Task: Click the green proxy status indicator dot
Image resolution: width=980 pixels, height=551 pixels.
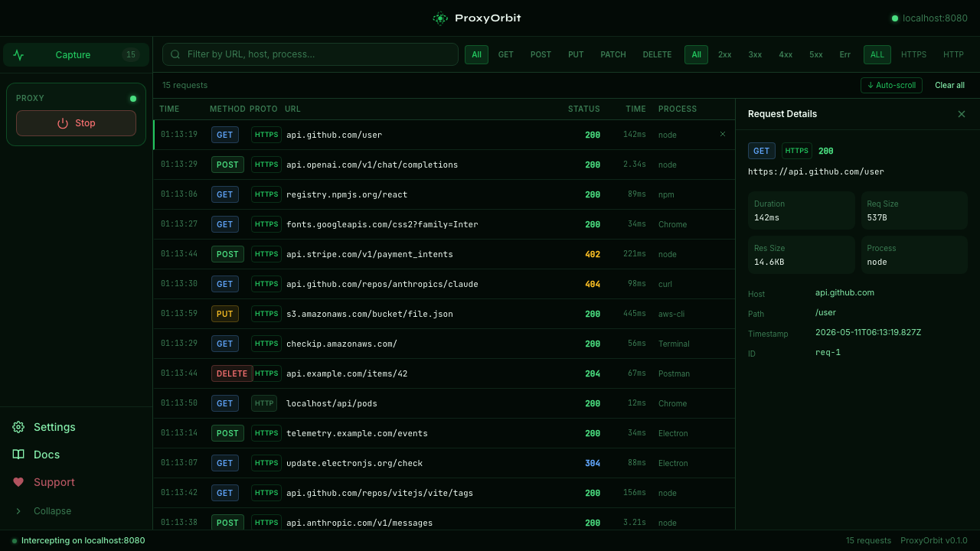Action: (x=133, y=99)
